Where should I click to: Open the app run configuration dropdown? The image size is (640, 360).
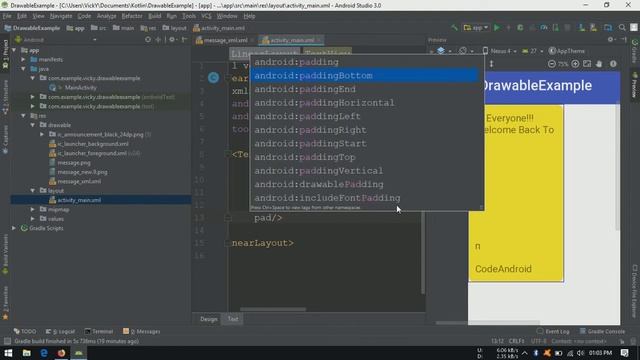coord(476,28)
